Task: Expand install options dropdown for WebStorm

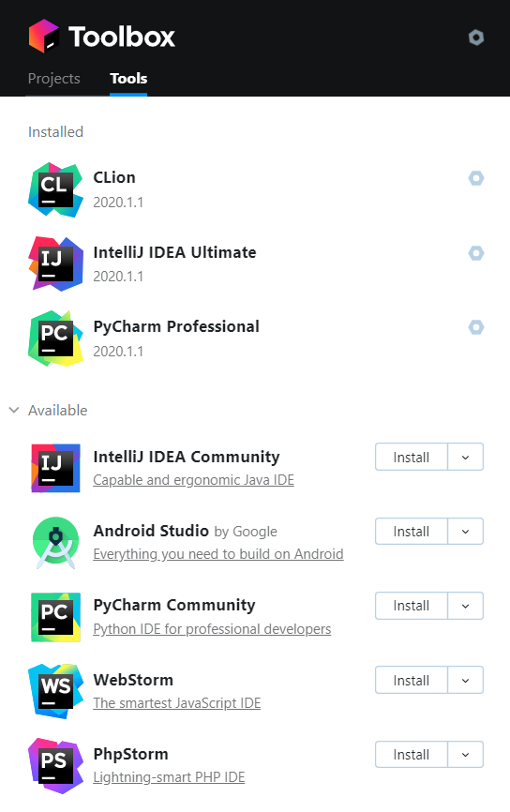Action: point(465,680)
